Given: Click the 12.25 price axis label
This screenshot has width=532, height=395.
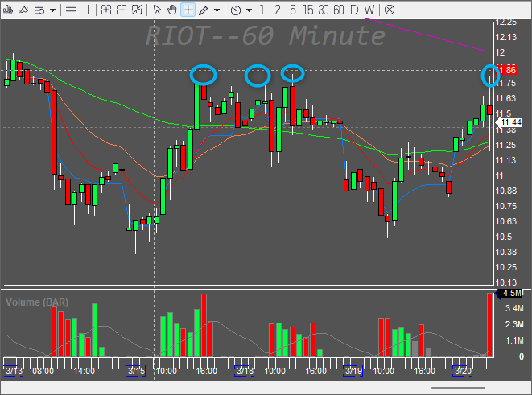Looking at the screenshot, I should 506,23.
